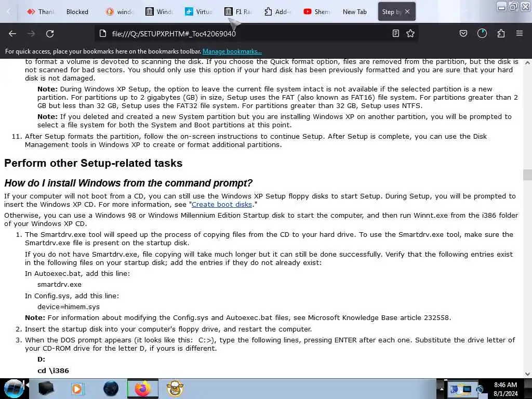
Task: Switch to the Virtu tab
Action: [x=199, y=12]
